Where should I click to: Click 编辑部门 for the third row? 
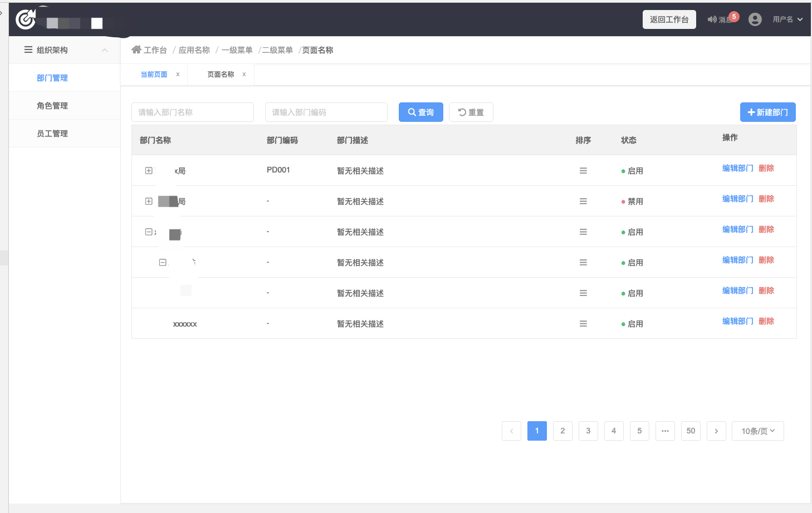(737, 229)
